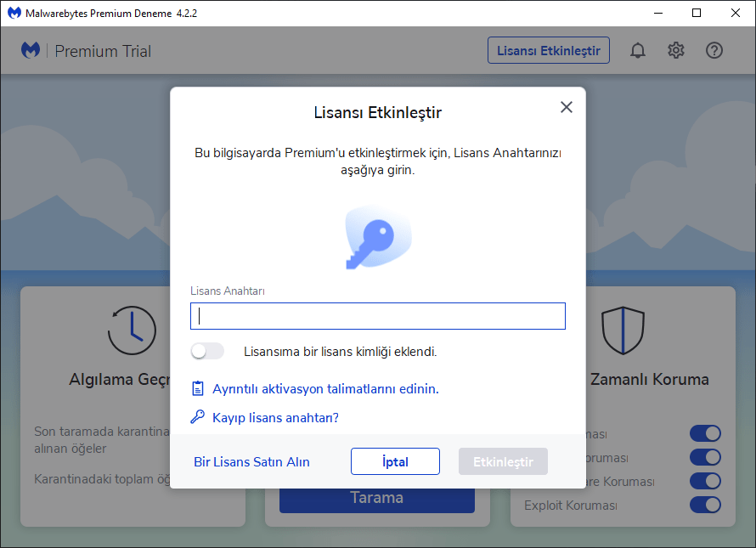Maximize the Malwarebytes window
Image resolution: width=756 pixels, height=548 pixels.
tap(697, 13)
